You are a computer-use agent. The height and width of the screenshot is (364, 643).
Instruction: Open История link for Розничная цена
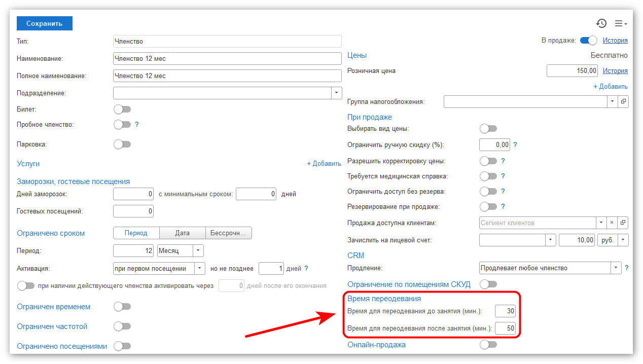pyautogui.click(x=615, y=71)
